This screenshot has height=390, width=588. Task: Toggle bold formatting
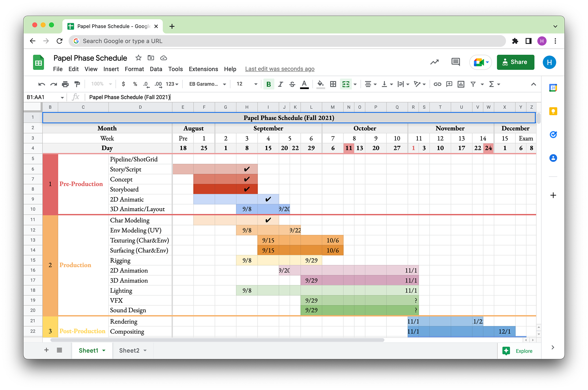[269, 84]
